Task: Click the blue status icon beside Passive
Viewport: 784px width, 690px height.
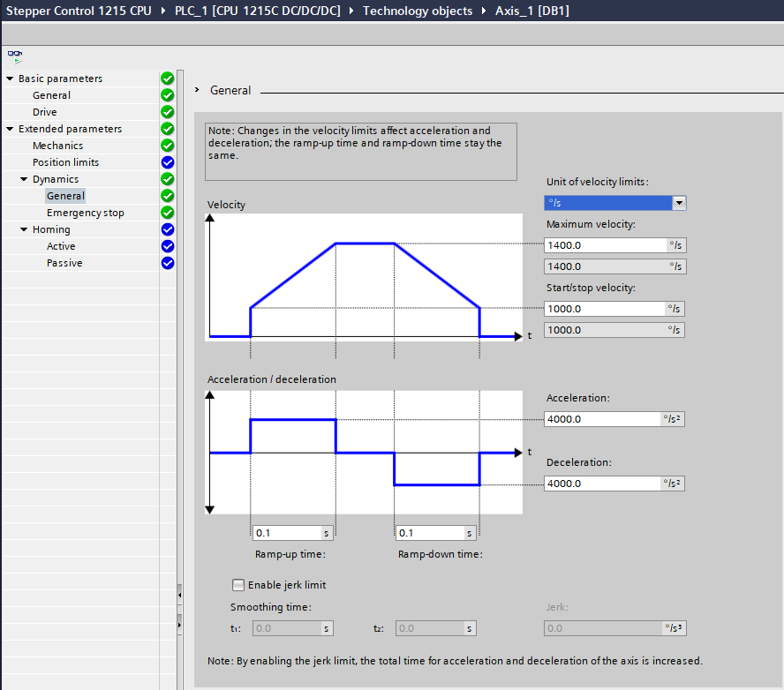Action: coord(168,263)
